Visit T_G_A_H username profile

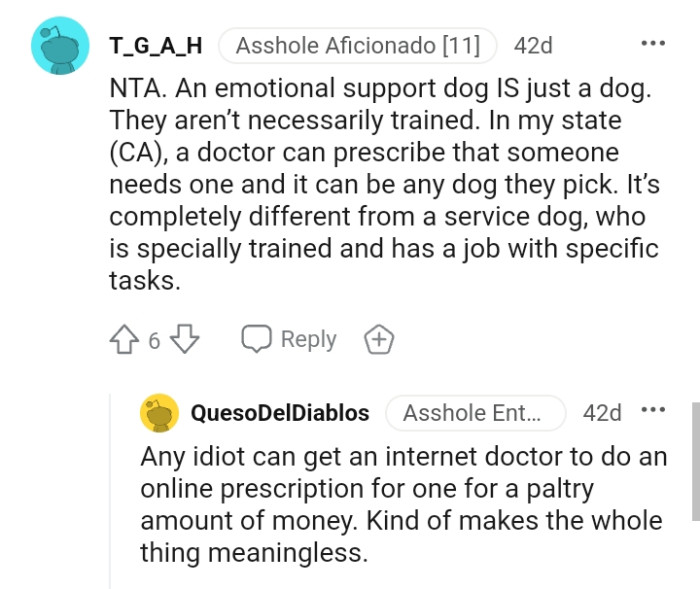(155, 45)
